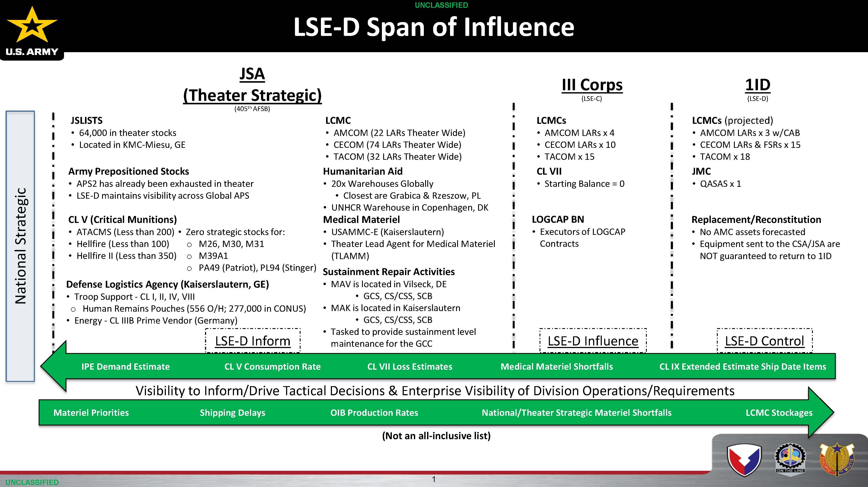Click 'TACOM (32 LARs Theater Wide)' bullet
868x487 pixels.
pos(398,157)
